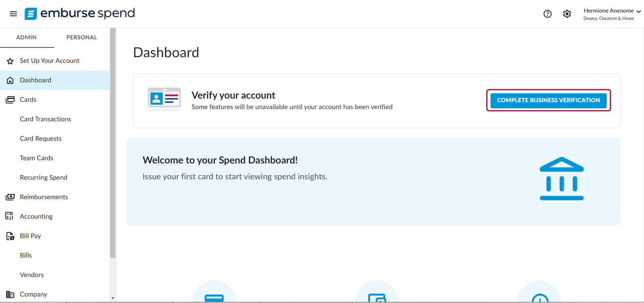Select the ADMIN tab
644x303 pixels.
click(26, 37)
